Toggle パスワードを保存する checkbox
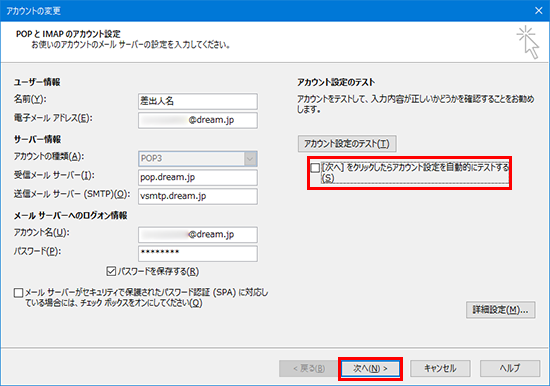Viewport: 550px width, 386px height. (111, 271)
